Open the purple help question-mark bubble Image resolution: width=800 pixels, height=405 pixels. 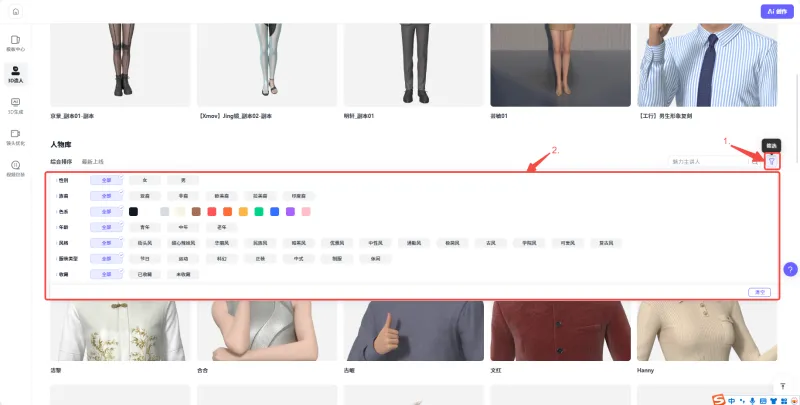click(790, 269)
